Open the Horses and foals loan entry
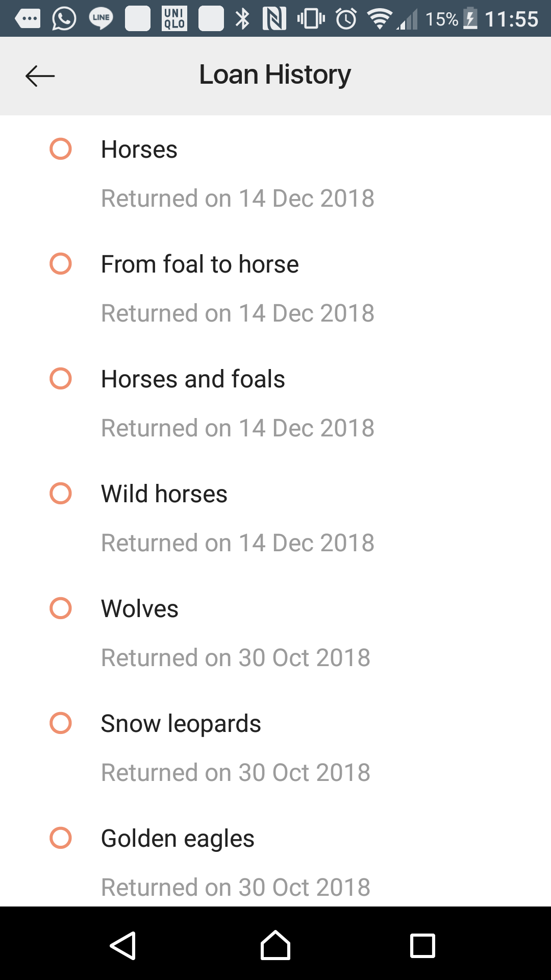The height and width of the screenshot is (980, 551). click(193, 379)
